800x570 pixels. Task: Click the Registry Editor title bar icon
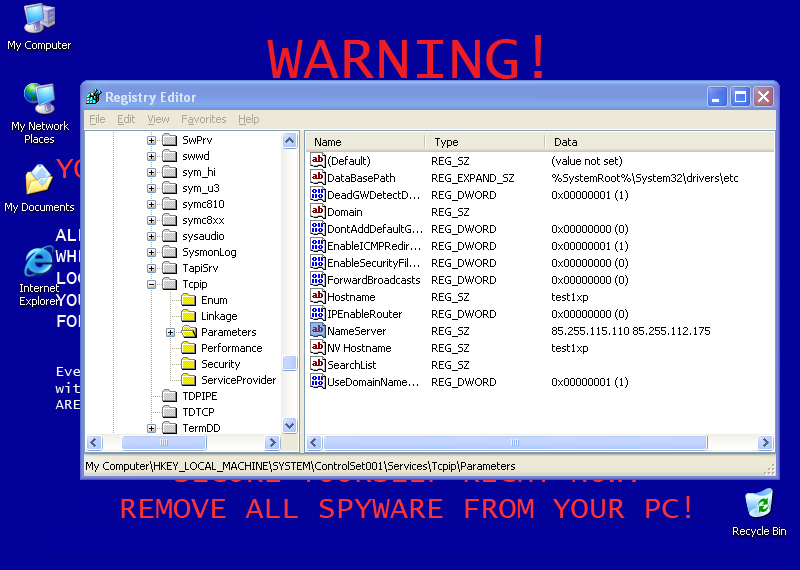pos(94,96)
